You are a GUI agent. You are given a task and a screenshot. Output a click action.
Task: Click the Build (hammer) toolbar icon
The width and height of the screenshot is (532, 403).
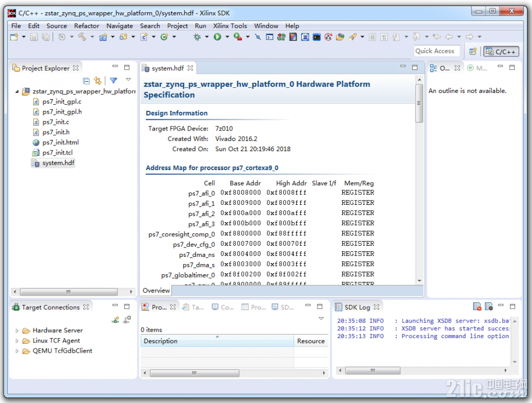tap(82, 36)
